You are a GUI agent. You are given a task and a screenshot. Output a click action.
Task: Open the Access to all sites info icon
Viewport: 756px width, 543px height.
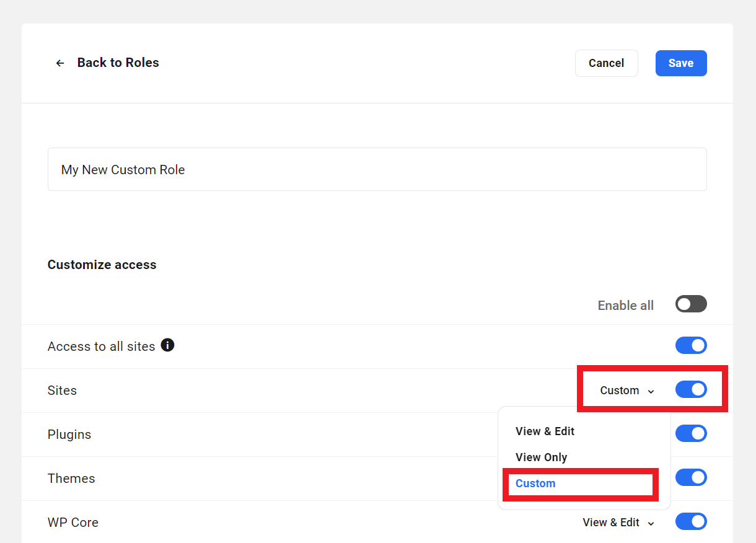tap(167, 345)
